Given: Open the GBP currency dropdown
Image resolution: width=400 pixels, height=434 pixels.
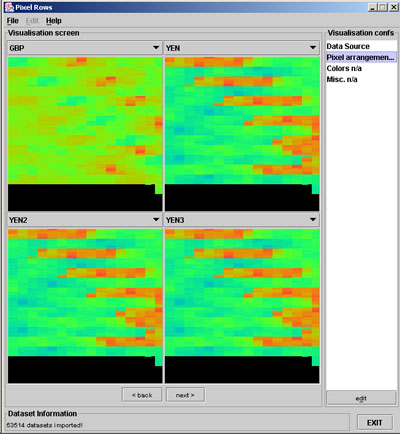Looking at the screenshot, I should [85, 48].
